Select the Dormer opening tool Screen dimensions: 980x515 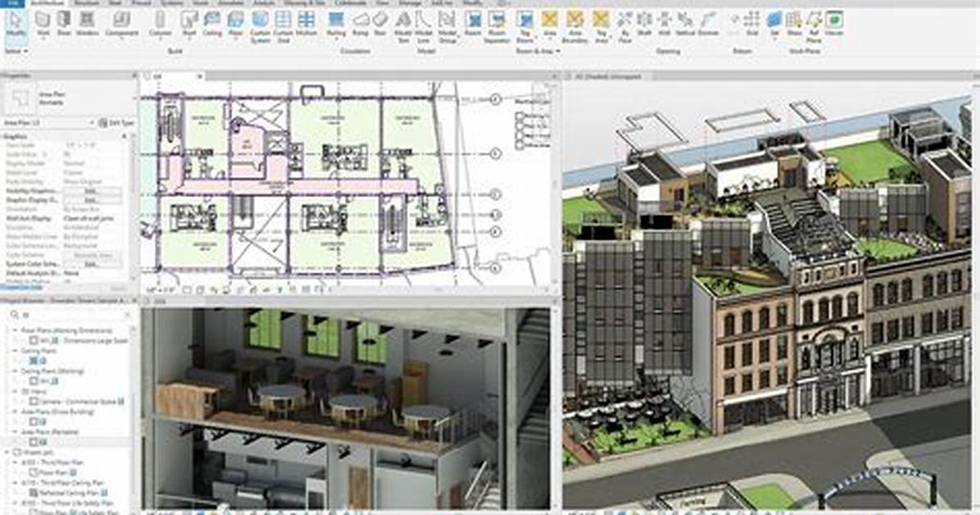pyautogui.click(x=708, y=24)
